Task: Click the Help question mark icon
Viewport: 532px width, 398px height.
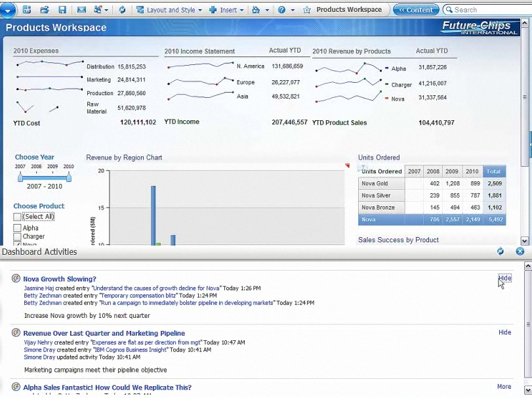Action: (x=281, y=10)
